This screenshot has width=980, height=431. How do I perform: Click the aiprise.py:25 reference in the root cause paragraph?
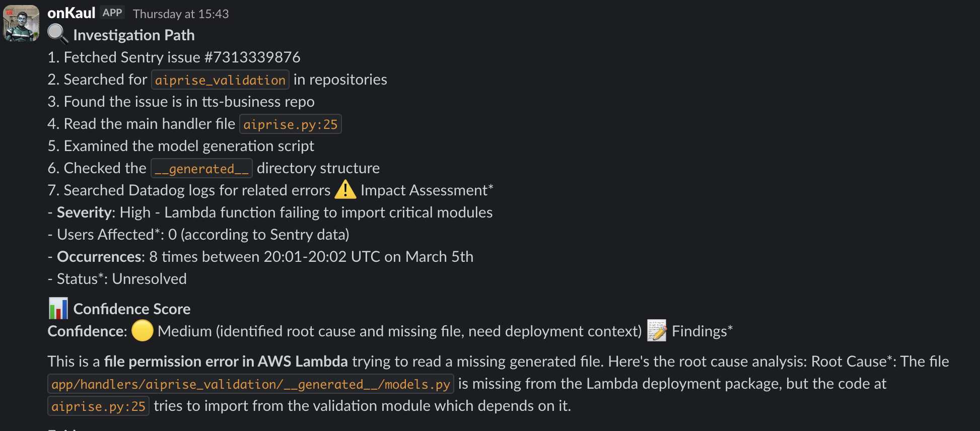click(98, 406)
